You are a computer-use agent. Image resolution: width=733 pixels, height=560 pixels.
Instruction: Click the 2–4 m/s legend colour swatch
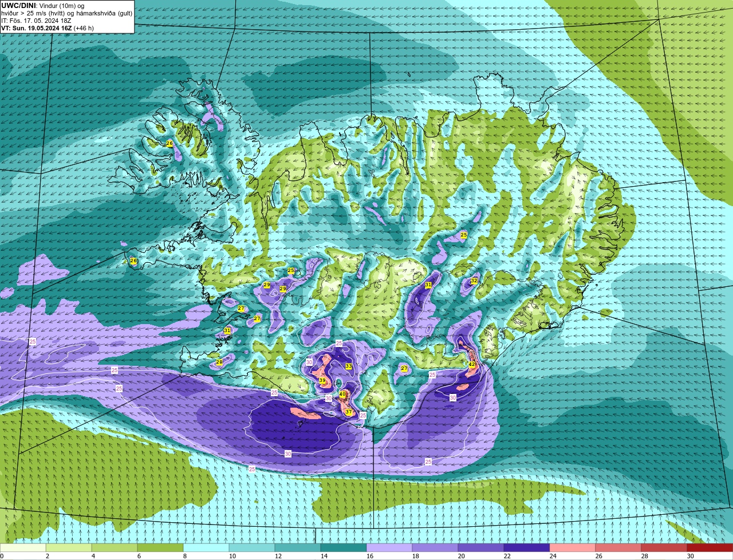[69, 548]
